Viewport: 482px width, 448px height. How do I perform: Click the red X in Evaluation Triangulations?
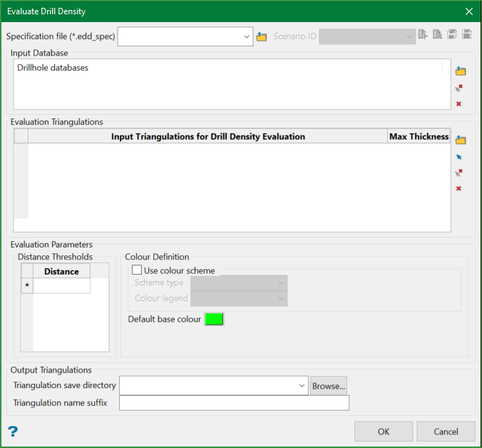point(458,188)
